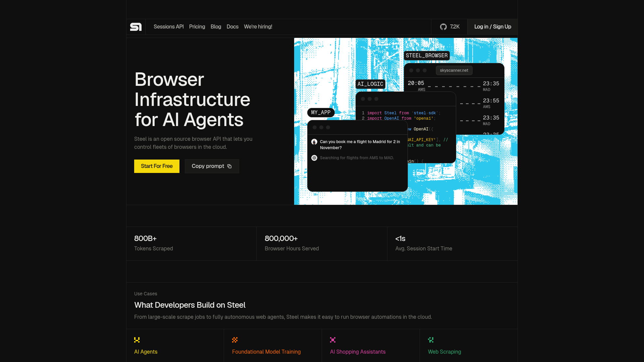Click the user avatar in the chat mockup

pos(314,142)
